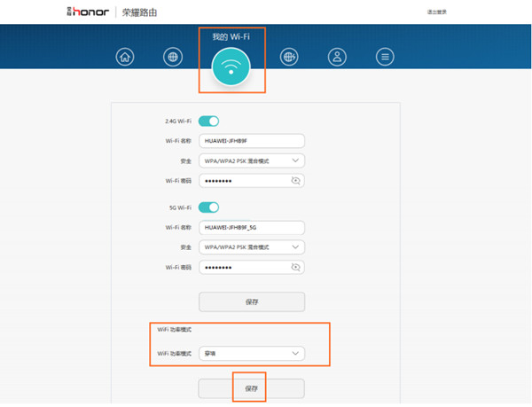Click the logout link at top right
The image size is (532, 407).
[436, 12]
